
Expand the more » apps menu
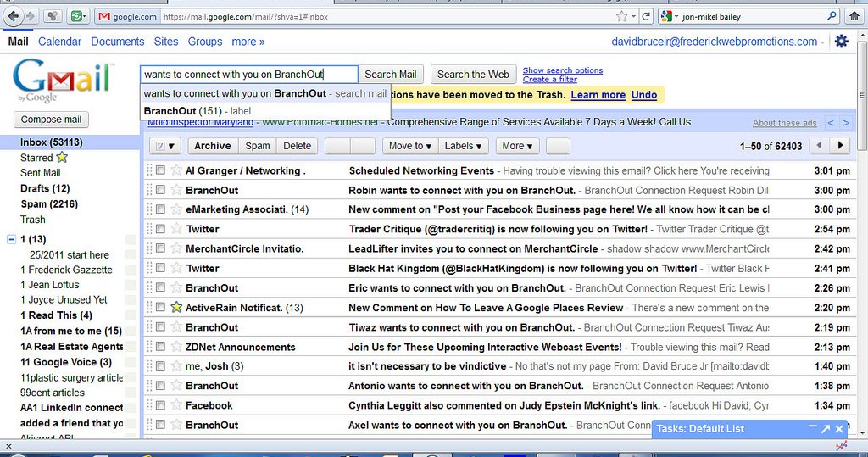[x=248, y=42]
